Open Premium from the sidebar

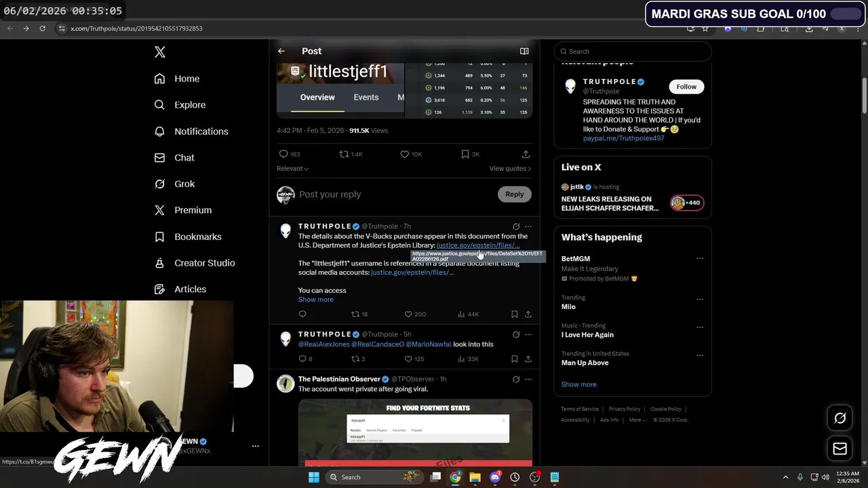[183, 210]
